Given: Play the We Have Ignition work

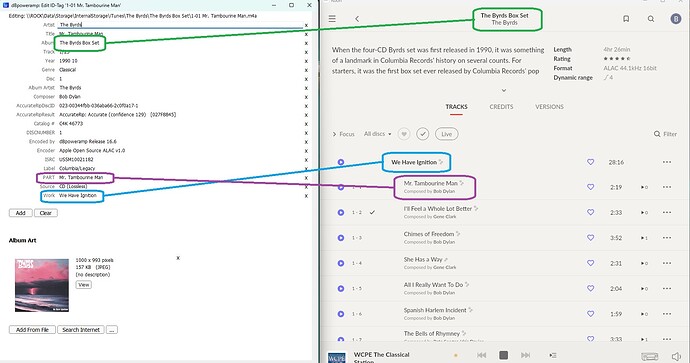Looking at the screenshot, I should pos(341,162).
